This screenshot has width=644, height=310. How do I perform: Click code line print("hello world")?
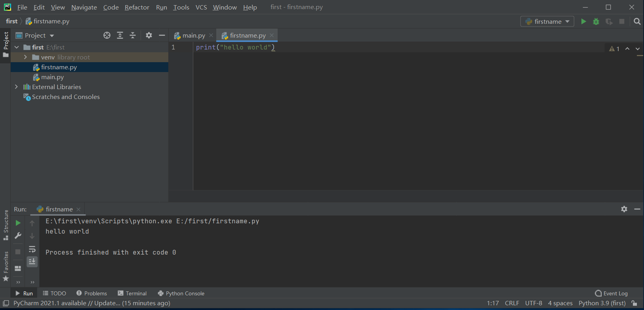click(235, 47)
